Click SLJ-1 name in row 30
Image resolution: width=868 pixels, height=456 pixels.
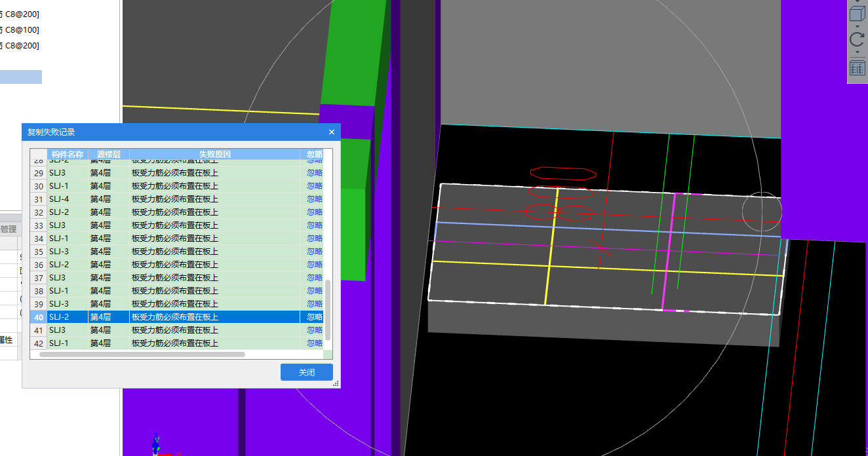pos(59,186)
